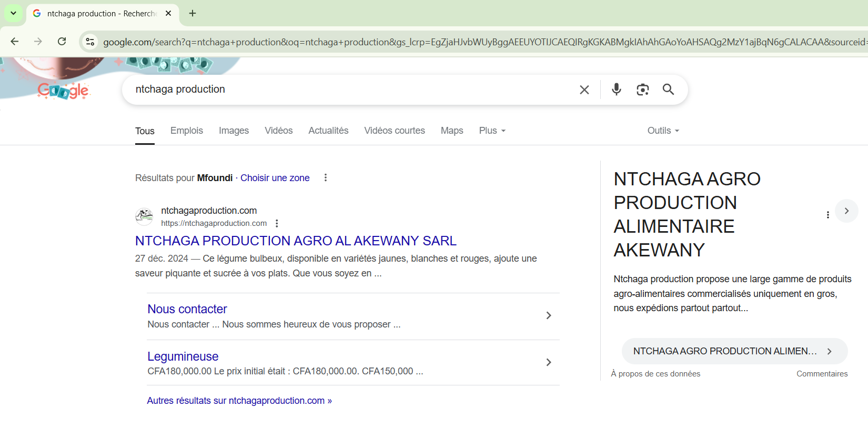Clear the search query
This screenshot has width=868, height=427.
point(584,90)
